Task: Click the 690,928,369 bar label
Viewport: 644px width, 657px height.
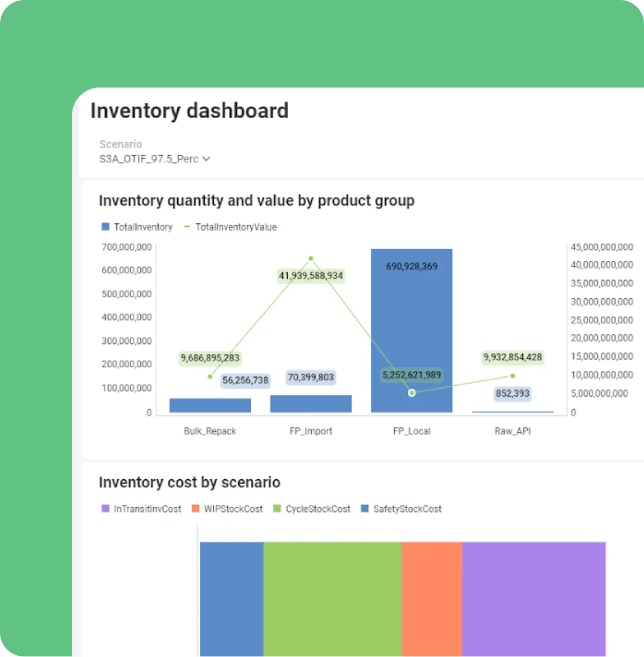Action: (411, 266)
